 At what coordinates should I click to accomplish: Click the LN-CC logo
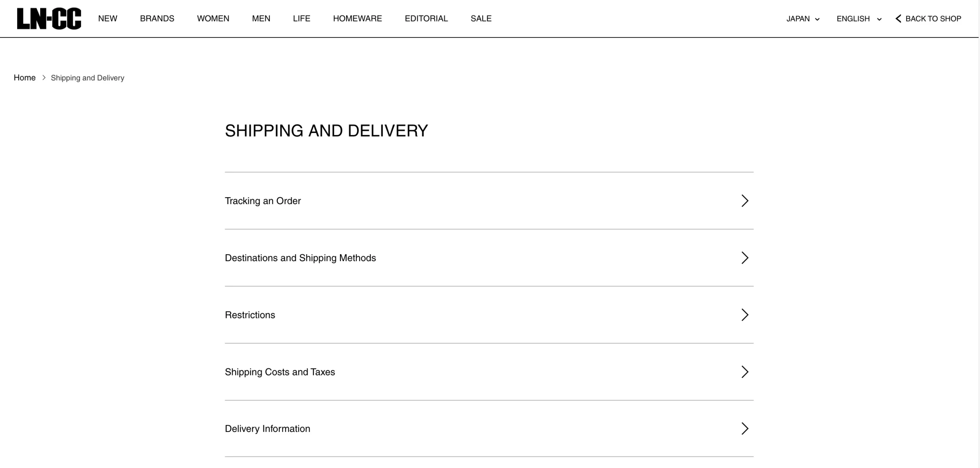click(49, 18)
